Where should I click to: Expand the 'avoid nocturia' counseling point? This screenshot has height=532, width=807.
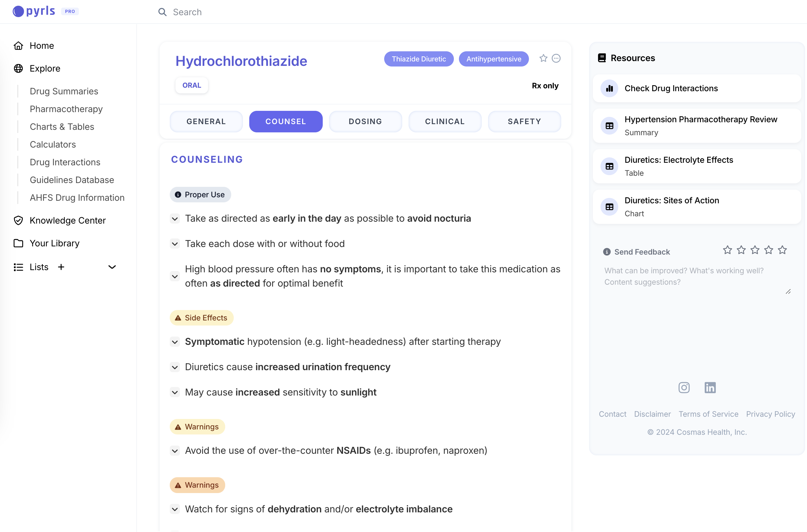click(x=175, y=218)
